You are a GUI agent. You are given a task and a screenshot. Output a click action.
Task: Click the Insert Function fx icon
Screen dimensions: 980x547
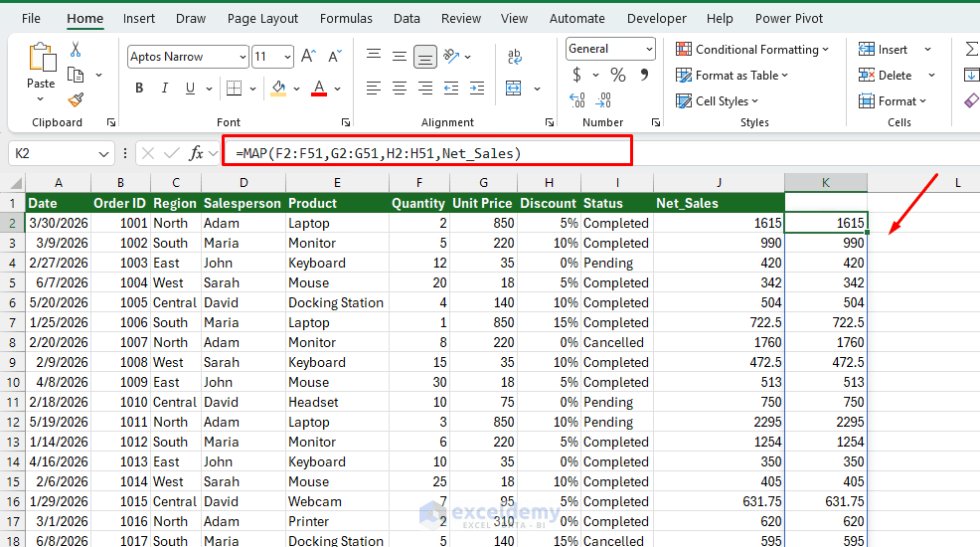click(x=196, y=153)
